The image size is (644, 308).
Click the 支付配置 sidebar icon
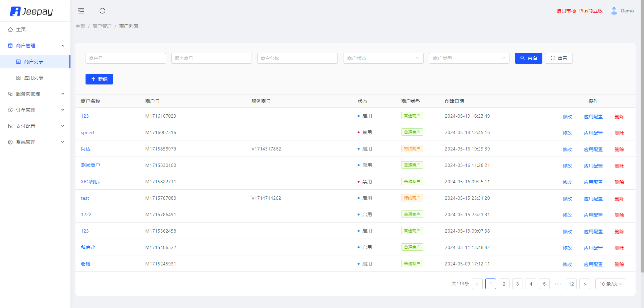coord(10,126)
